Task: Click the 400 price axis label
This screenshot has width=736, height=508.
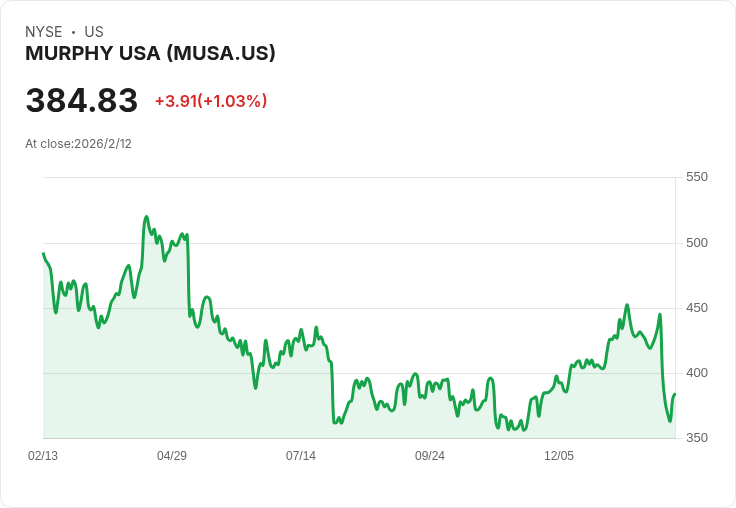Action: point(697,373)
